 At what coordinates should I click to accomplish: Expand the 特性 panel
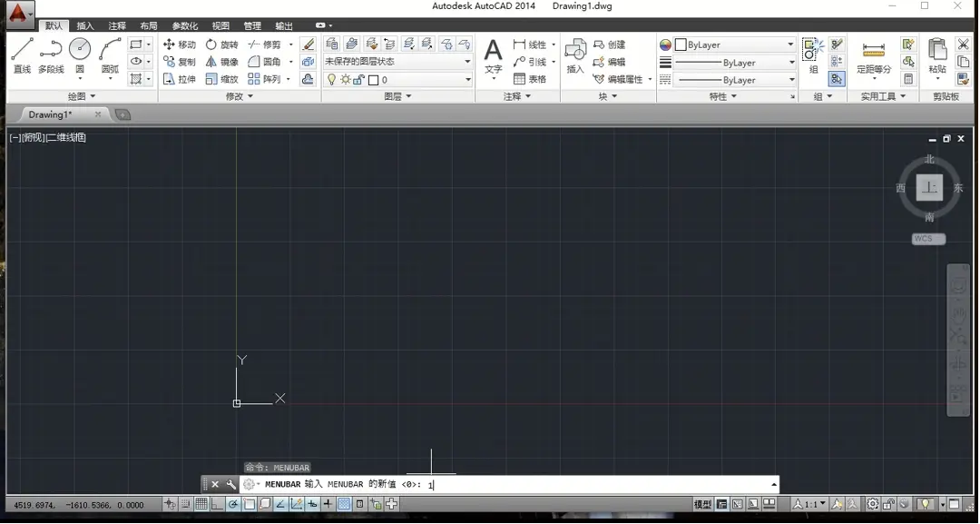(723, 96)
